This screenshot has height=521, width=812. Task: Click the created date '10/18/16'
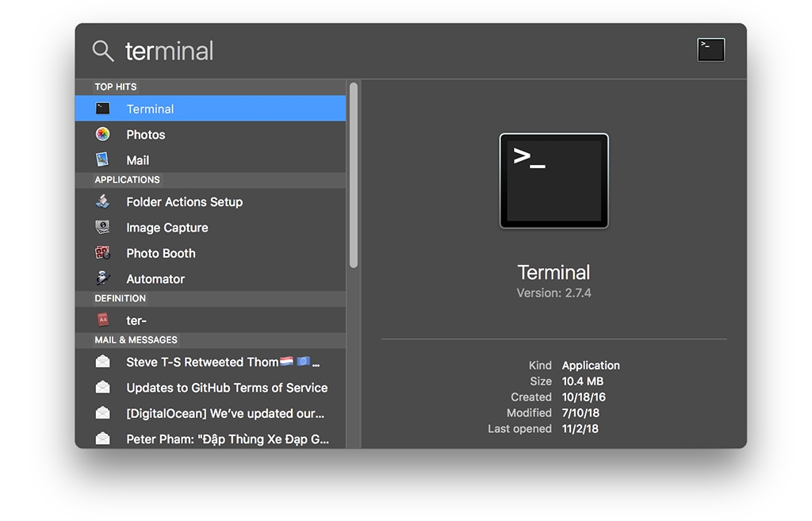tap(584, 397)
